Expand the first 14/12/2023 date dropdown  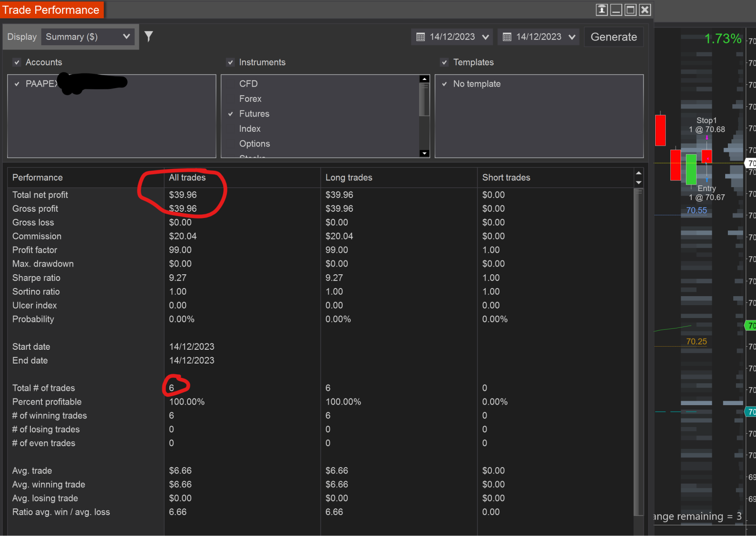coord(486,37)
